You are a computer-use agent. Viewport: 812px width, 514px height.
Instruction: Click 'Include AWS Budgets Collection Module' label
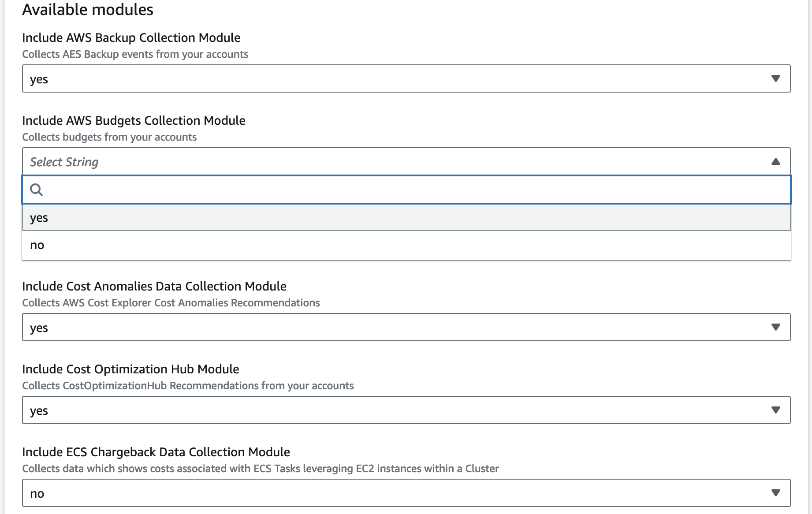coord(134,120)
